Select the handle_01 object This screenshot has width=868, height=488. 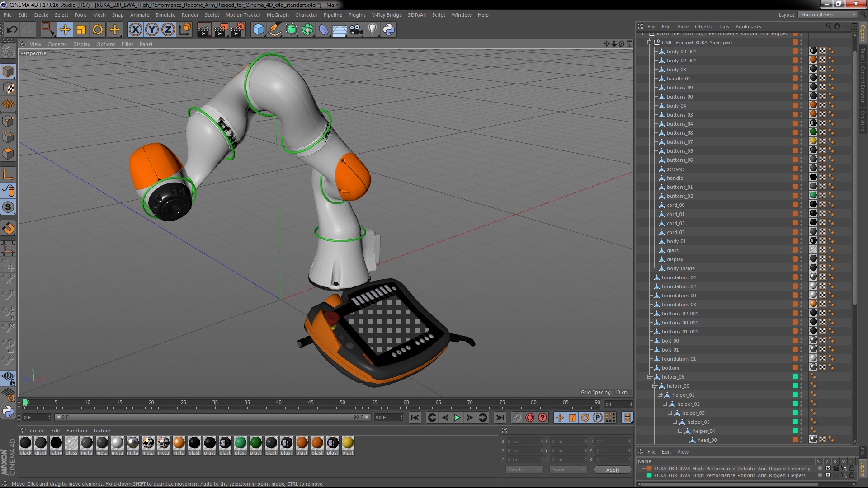678,79
